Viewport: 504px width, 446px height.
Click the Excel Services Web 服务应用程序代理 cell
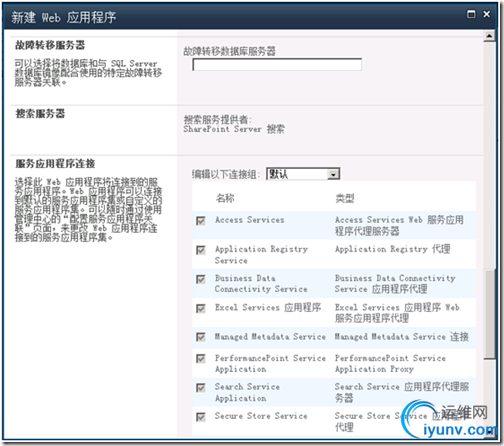tap(397, 313)
